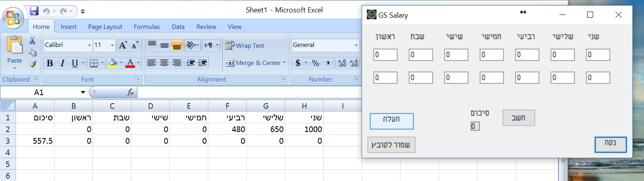The image size is (644, 181).
Task: Increase Decimal places
Action: [x=342, y=63]
